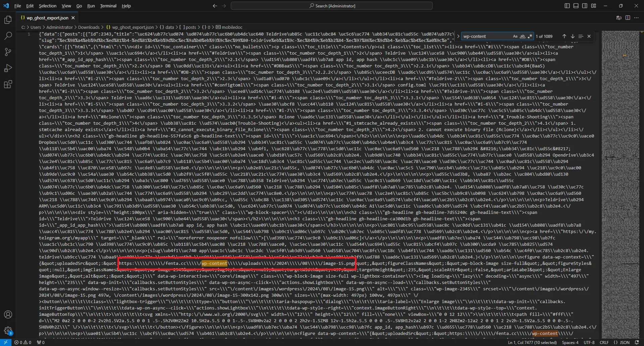Open the Accounts icon above settings gear
The image size is (644, 346).
(8, 314)
